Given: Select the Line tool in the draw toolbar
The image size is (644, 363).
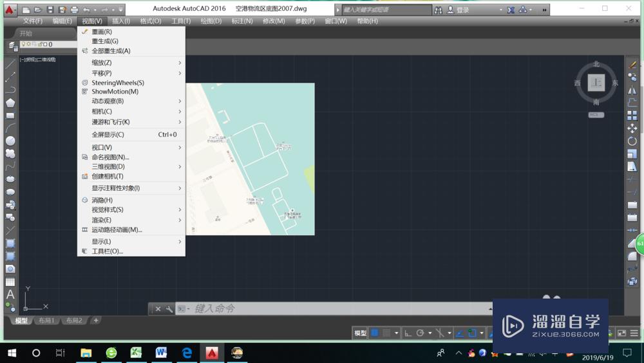Looking at the screenshot, I should (10, 64).
